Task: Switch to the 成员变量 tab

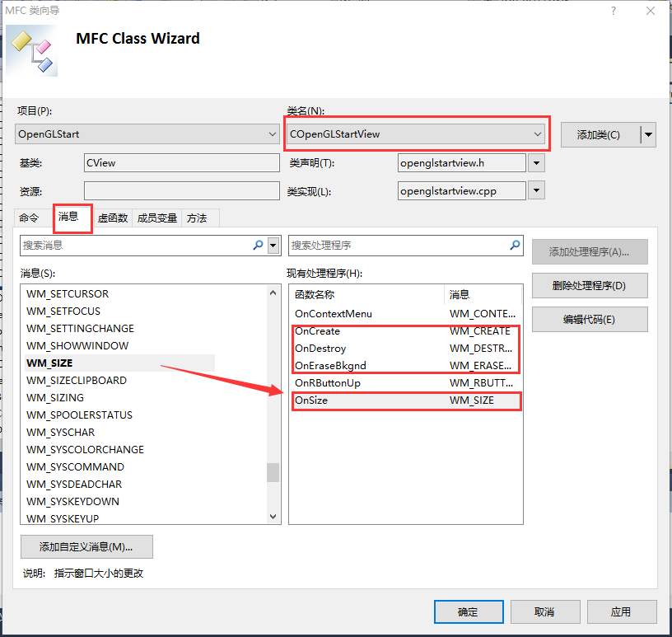Action: tap(157, 218)
